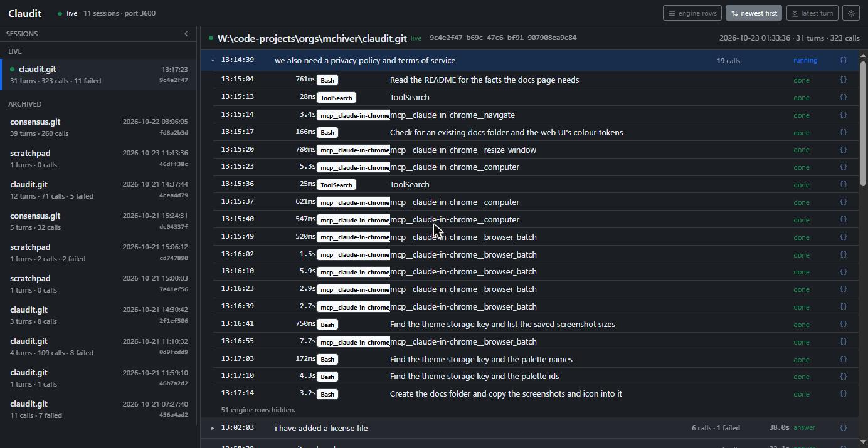Select the live claudit.git session 9c4e2f47
Image resolution: width=868 pixels, height=448 pixels.
pyautogui.click(x=99, y=75)
